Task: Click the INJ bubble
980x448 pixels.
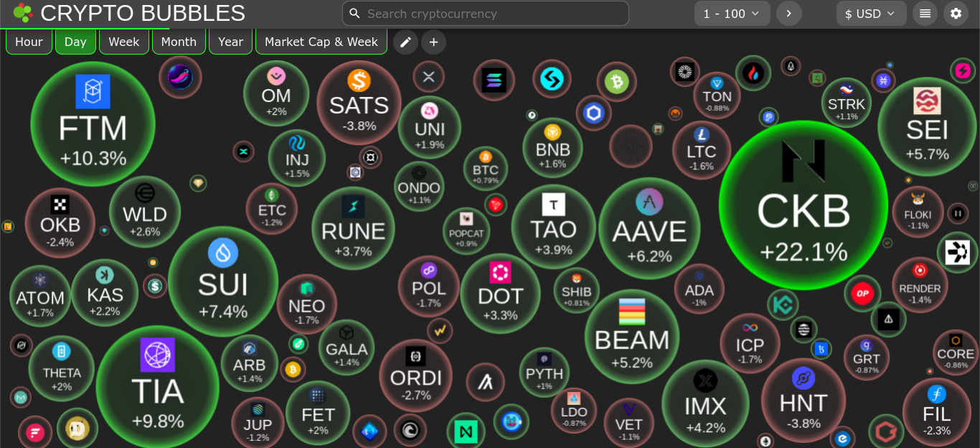Action: [297, 158]
